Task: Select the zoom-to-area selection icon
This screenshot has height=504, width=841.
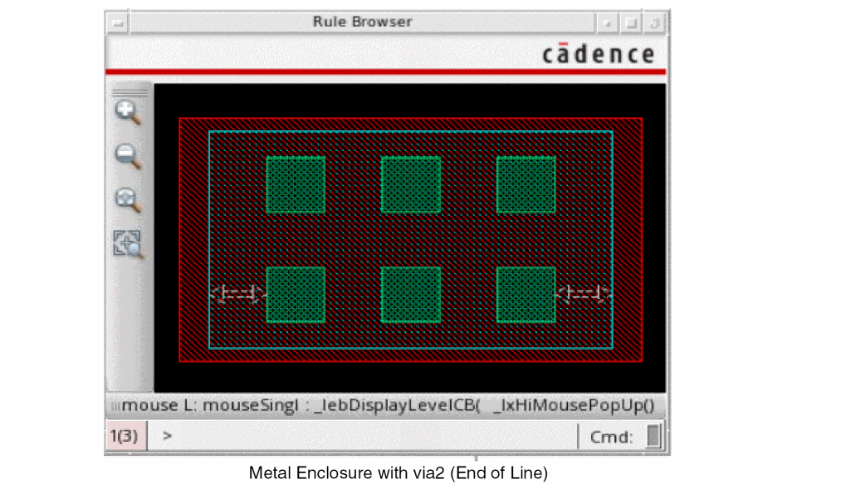Action: [x=128, y=244]
